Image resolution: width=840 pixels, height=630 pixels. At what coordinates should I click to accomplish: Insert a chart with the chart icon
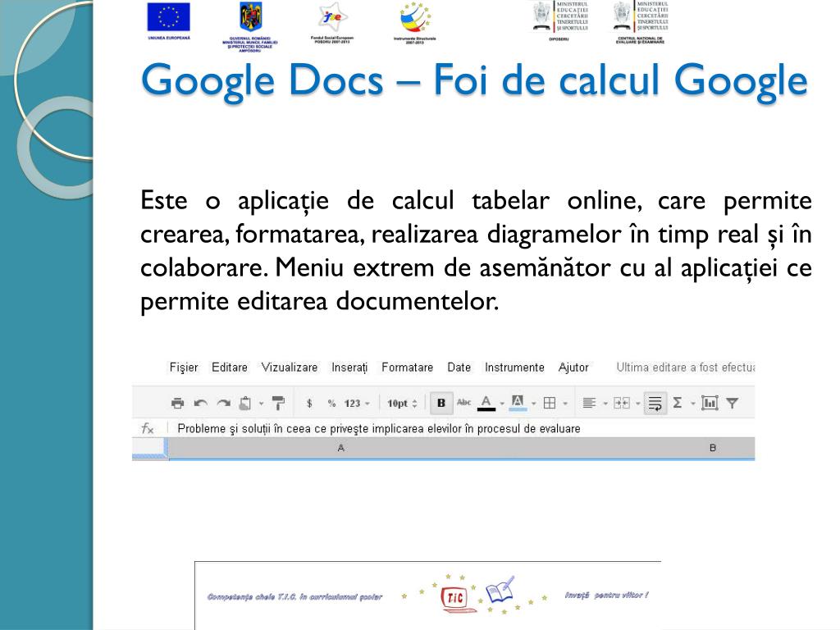point(710,403)
